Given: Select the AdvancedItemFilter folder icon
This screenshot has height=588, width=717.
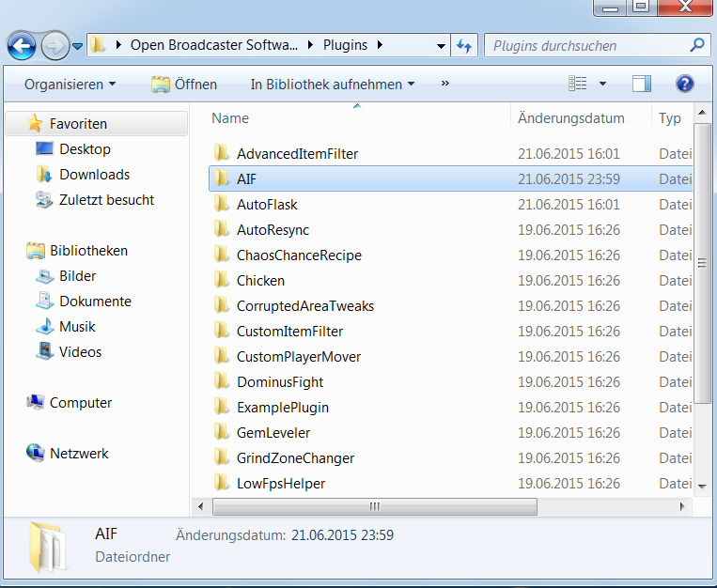Looking at the screenshot, I should 222,153.
